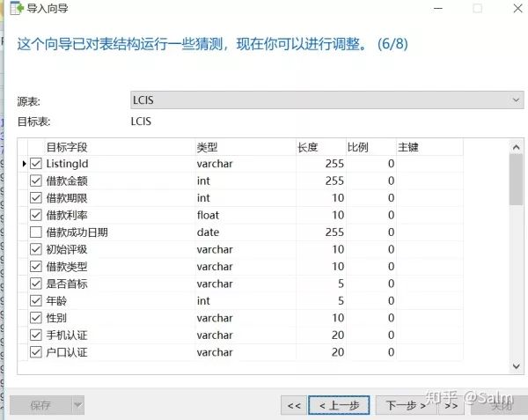Click the 保存 button

coord(40,405)
